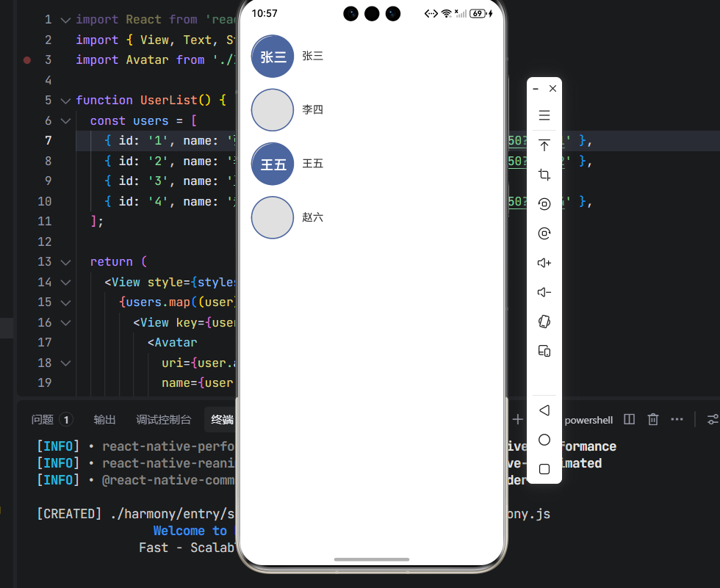Image resolution: width=720 pixels, height=588 pixels.
Task: Open the emulator toolbar hamburger menu
Action: click(x=544, y=115)
